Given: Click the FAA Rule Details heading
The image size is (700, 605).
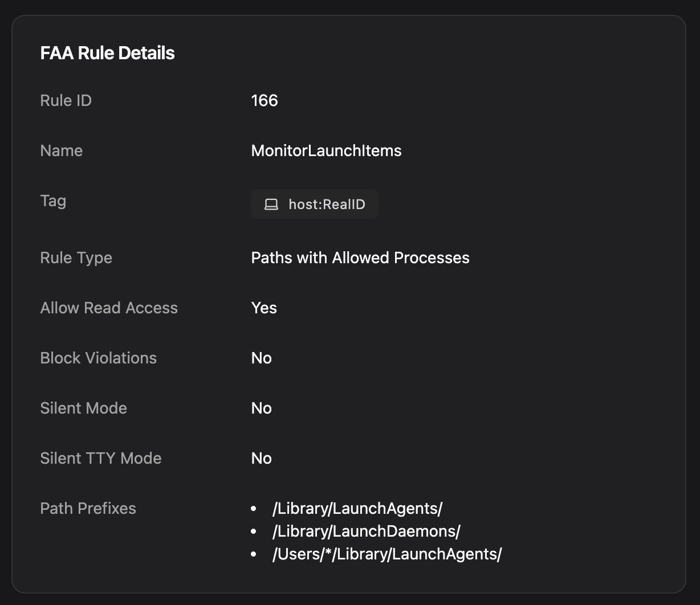Looking at the screenshot, I should click(x=107, y=53).
